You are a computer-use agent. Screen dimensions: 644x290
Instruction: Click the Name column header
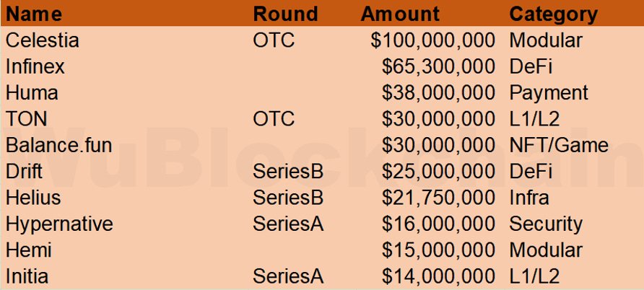(34, 14)
